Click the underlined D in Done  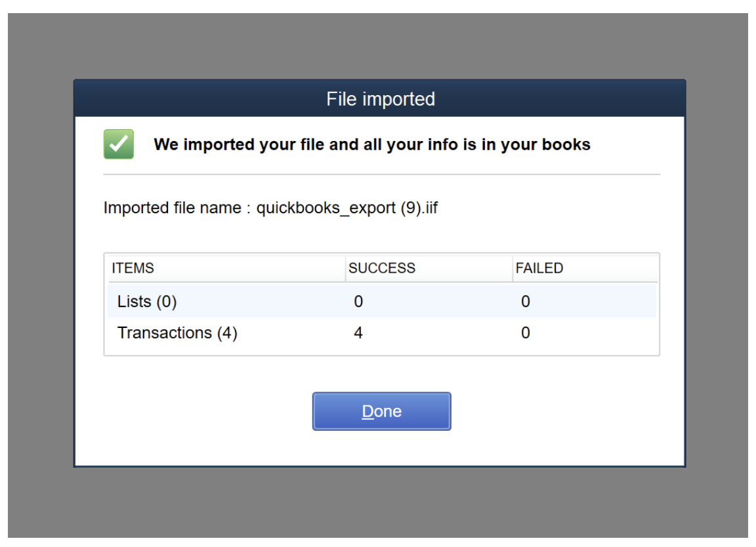368,411
